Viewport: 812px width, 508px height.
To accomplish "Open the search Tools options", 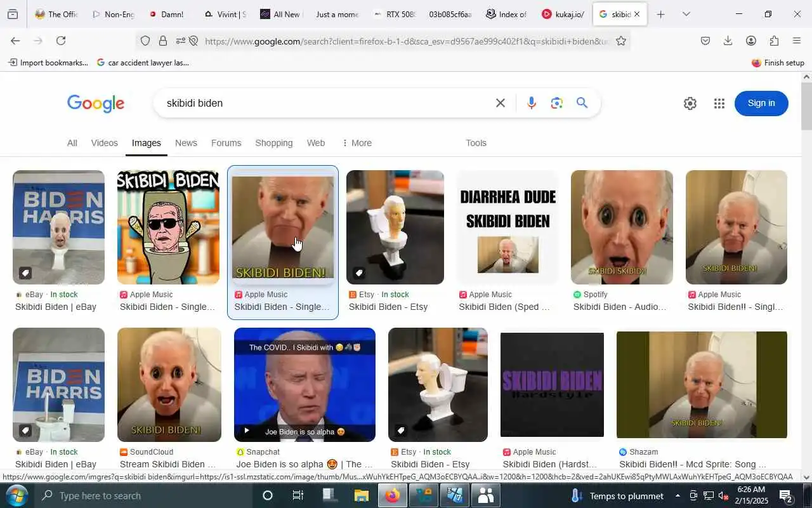I will point(476,143).
